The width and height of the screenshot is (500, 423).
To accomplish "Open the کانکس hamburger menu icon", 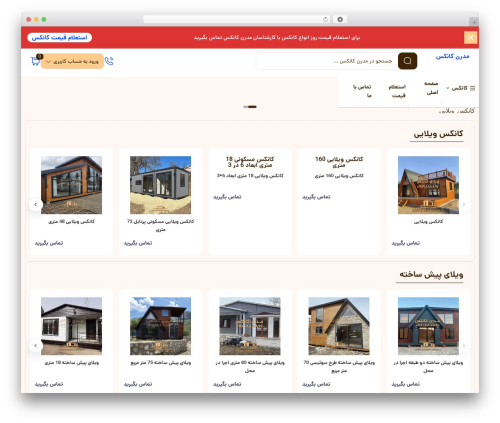I will click(472, 88).
